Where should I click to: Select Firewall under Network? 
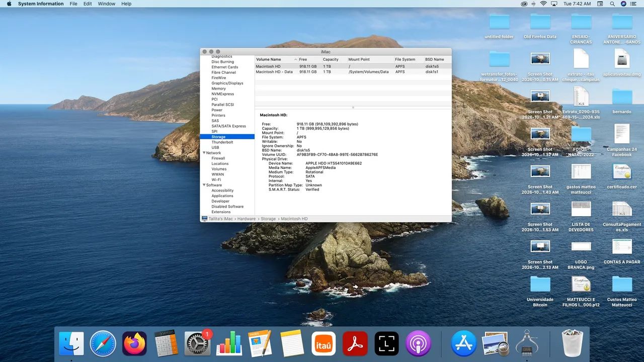pyautogui.click(x=218, y=158)
